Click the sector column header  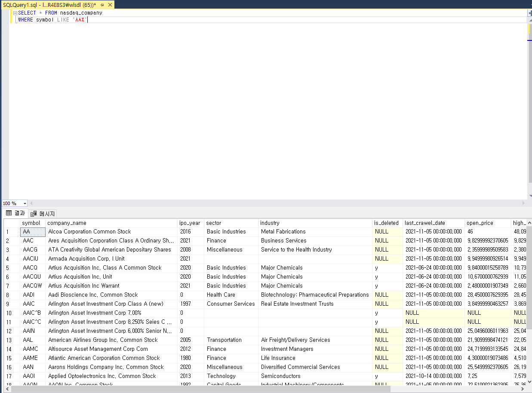pyautogui.click(x=231, y=223)
